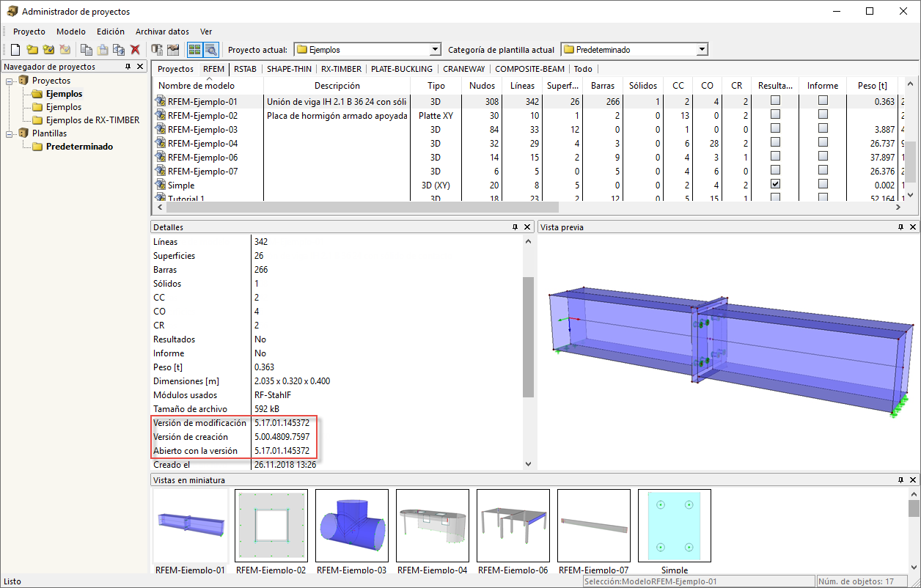
Task: Switch to the CRANEWAY tab
Action: pyautogui.click(x=464, y=69)
